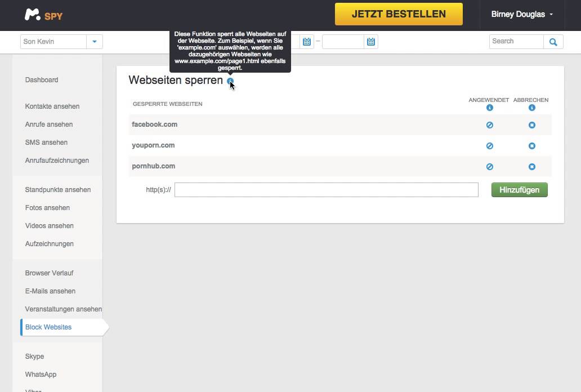Open Fotos ansehen in the sidebar
581x392 pixels.
(47, 208)
